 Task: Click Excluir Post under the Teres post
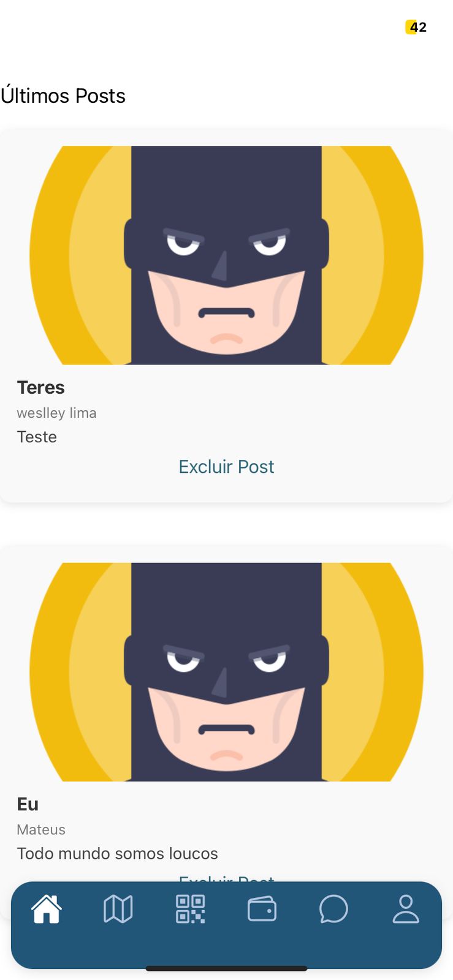pos(226,467)
